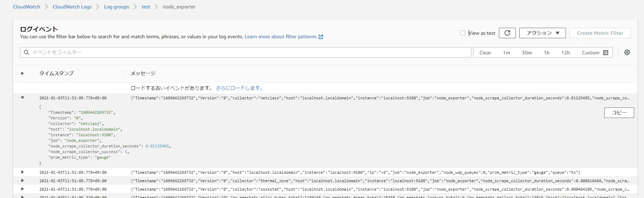Click the node_exporter breadcrumb text
The width and height of the screenshot is (644, 198).
point(179,7)
